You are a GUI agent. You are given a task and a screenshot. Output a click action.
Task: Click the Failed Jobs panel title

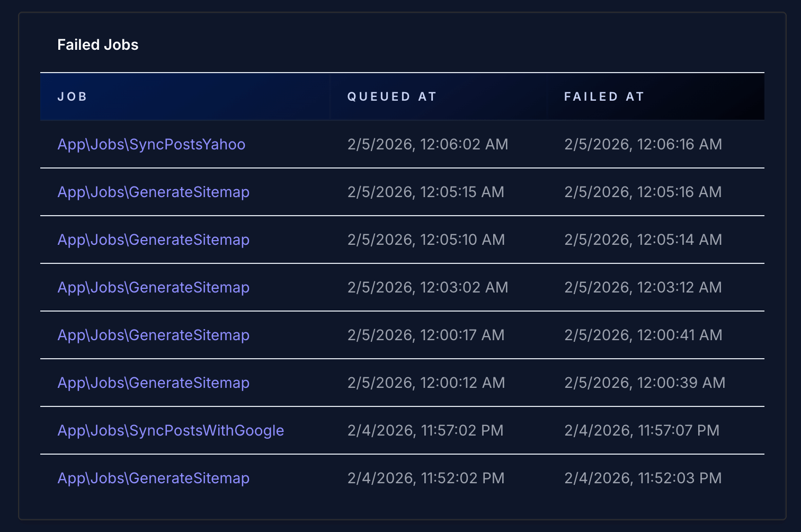pyautogui.click(x=98, y=45)
